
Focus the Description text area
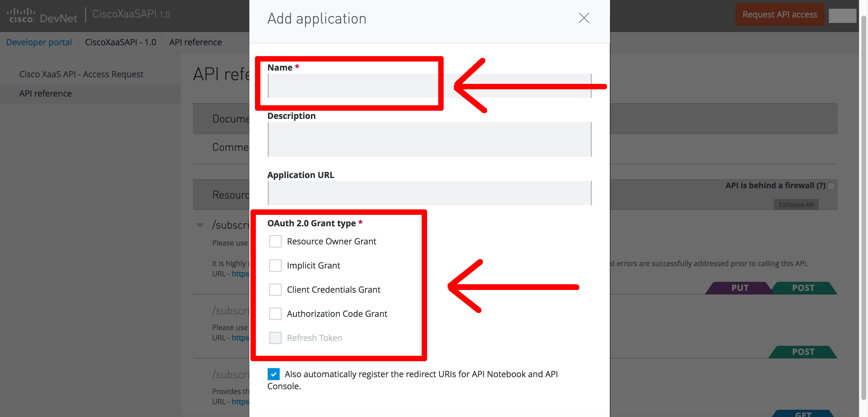coord(429,139)
